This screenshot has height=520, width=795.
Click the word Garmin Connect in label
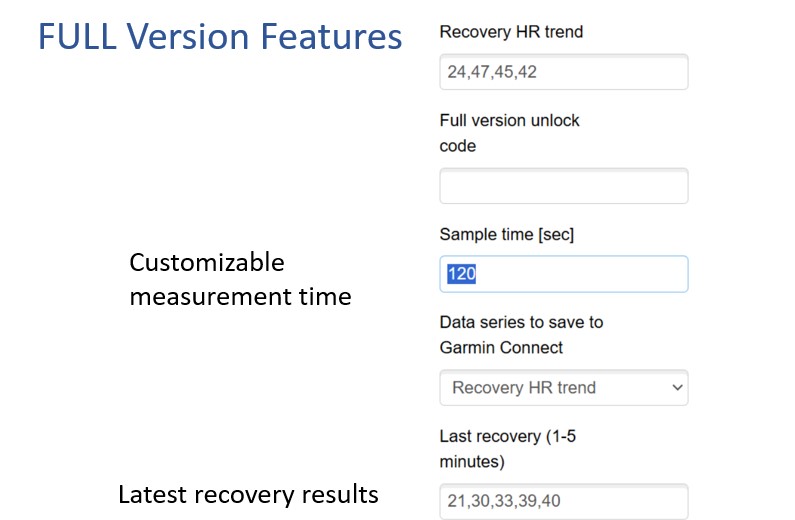tap(501, 348)
